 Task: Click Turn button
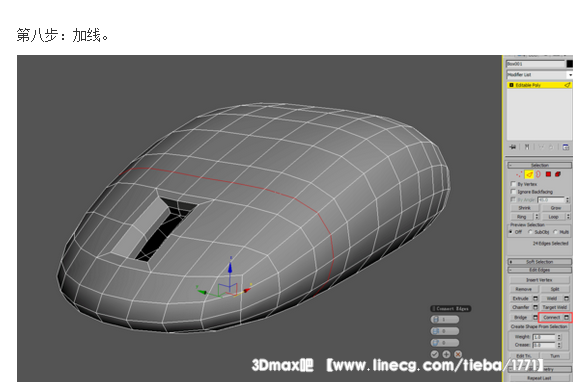coord(555,356)
